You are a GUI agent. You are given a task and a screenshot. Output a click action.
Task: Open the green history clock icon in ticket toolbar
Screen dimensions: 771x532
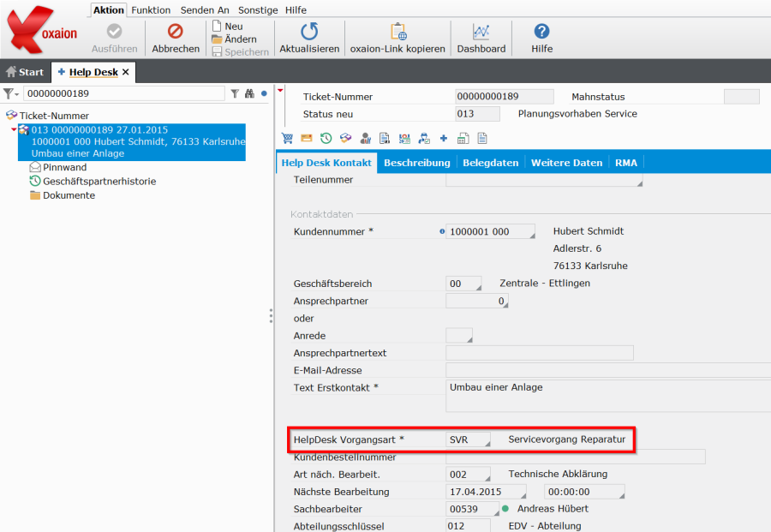click(326, 139)
